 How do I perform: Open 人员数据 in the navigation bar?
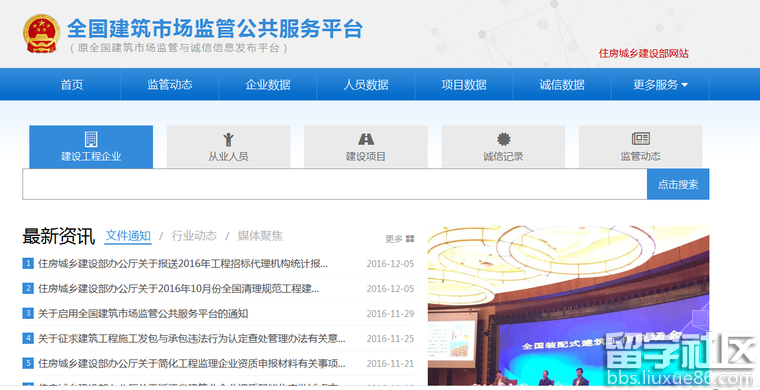(x=366, y=85)
